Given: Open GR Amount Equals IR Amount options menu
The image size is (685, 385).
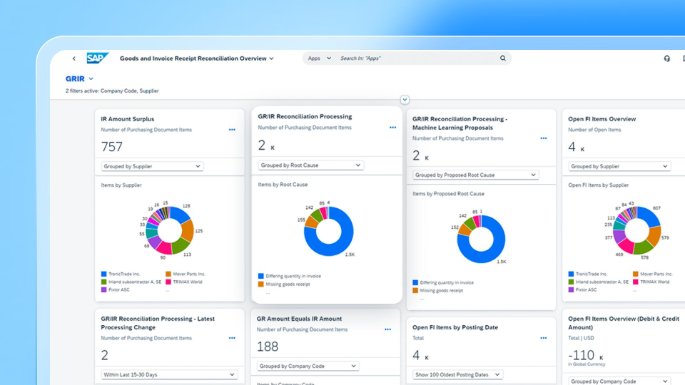Looking at the screenshot, I should point(387,330).
